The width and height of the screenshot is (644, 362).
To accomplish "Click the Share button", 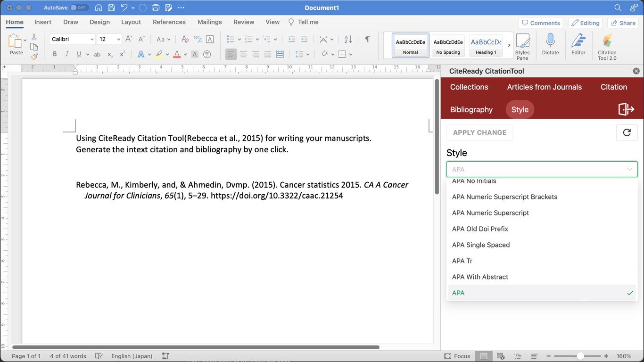I will point(622,23).
